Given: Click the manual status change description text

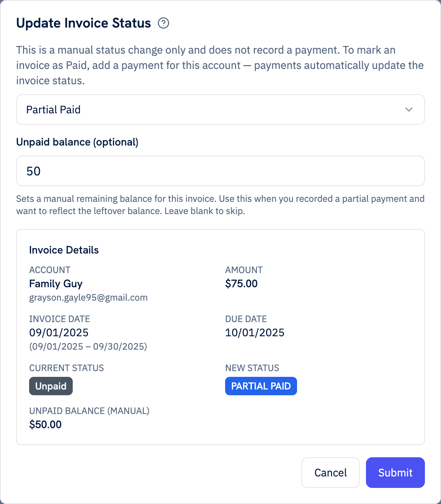Looking at the screenshot, I should pyautogui.click(x=220, y=65).
